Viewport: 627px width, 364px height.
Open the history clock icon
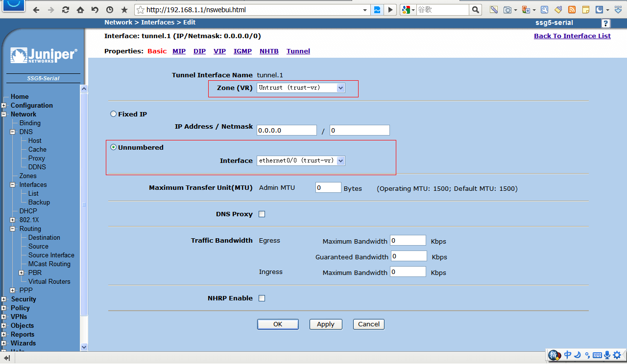click(x=110, y=10)
